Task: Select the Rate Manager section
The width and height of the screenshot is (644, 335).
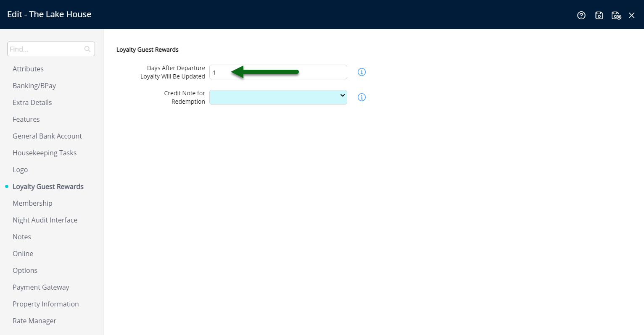Action: (x=34, y=321)
